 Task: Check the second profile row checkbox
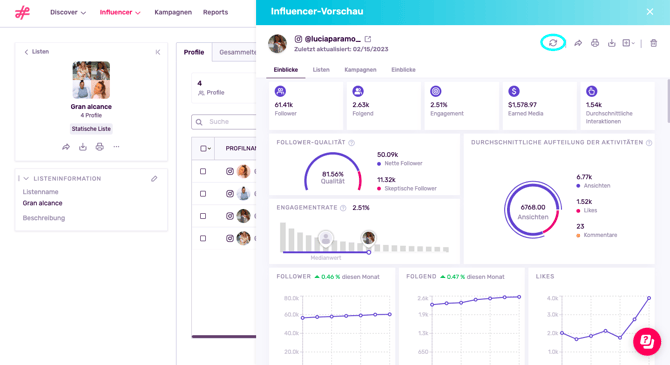tap(203, 194)
